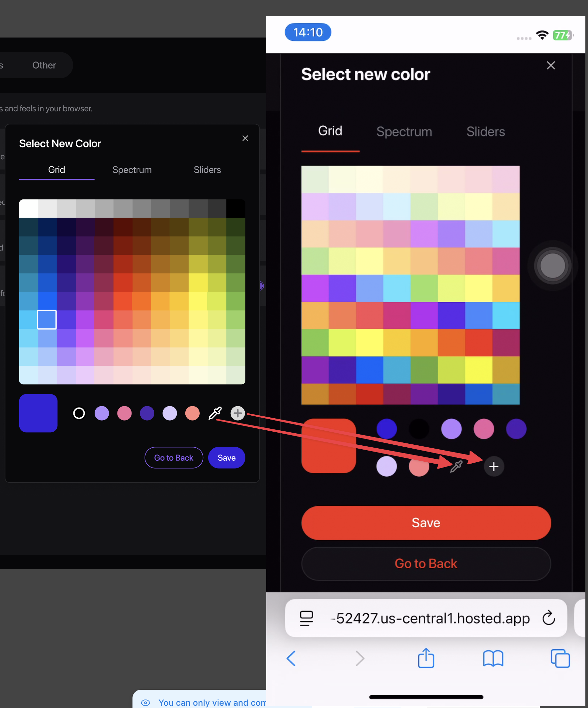The height and width of the screenshot is (708, 588).
Task: Choose the pink preset circle in desktop dialog
Action: pyautogui.click(x=124, y=413)
